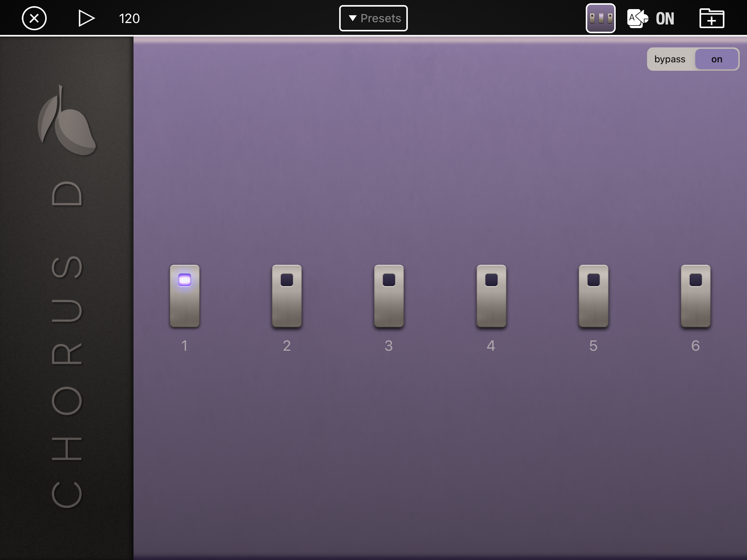Click the label 4 under the switch
The height and width of the screenshot is (560, 747).
pos(491,346)
